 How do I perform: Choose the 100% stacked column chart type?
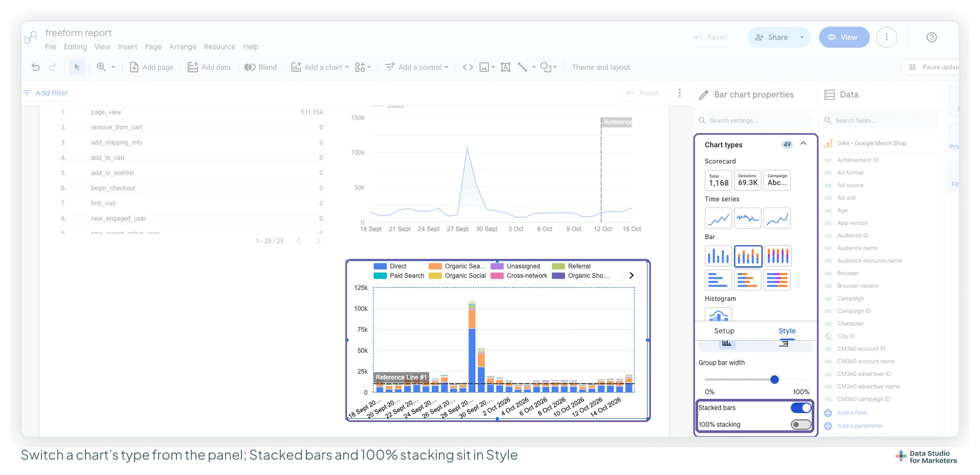click(777, 256)
